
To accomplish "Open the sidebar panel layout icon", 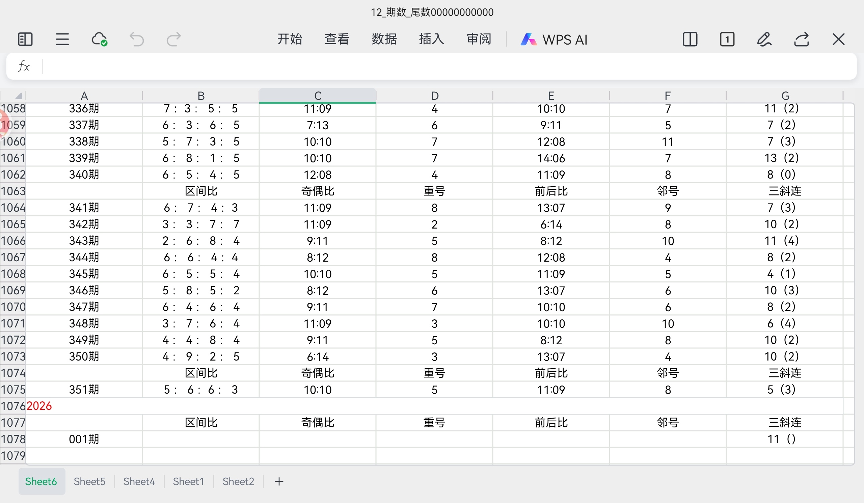I will coord(25,39).
